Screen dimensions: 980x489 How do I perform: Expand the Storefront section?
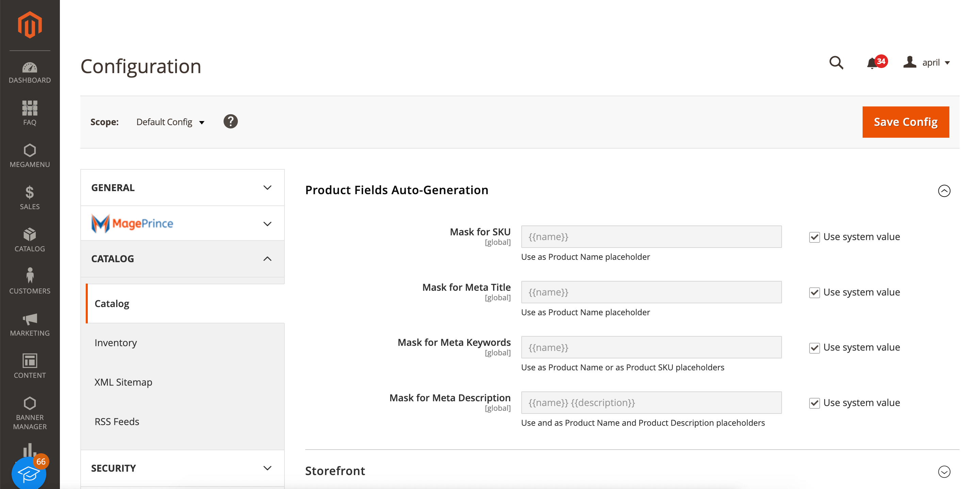point(944,472)
